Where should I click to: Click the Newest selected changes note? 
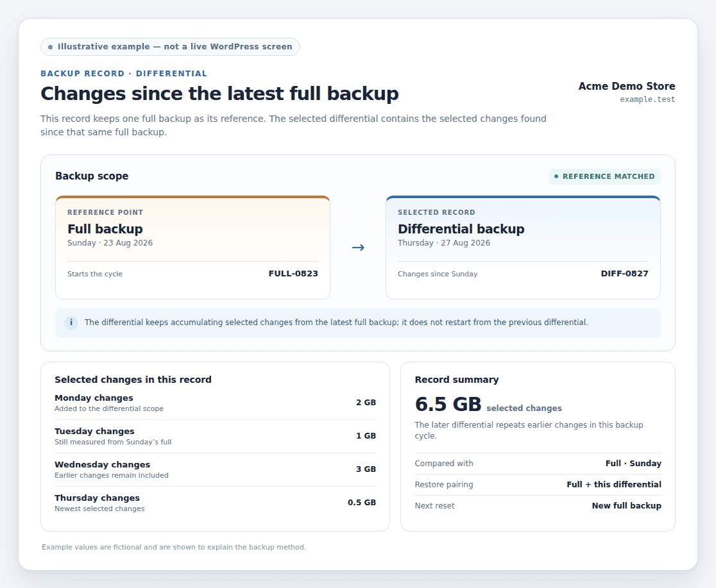[x=99, y=508]
